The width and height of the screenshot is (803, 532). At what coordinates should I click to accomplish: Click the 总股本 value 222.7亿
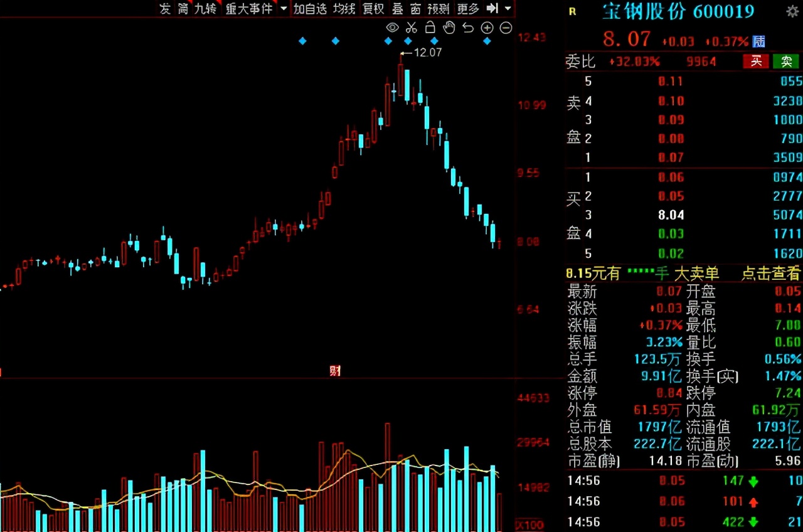[x=658, y=444]
